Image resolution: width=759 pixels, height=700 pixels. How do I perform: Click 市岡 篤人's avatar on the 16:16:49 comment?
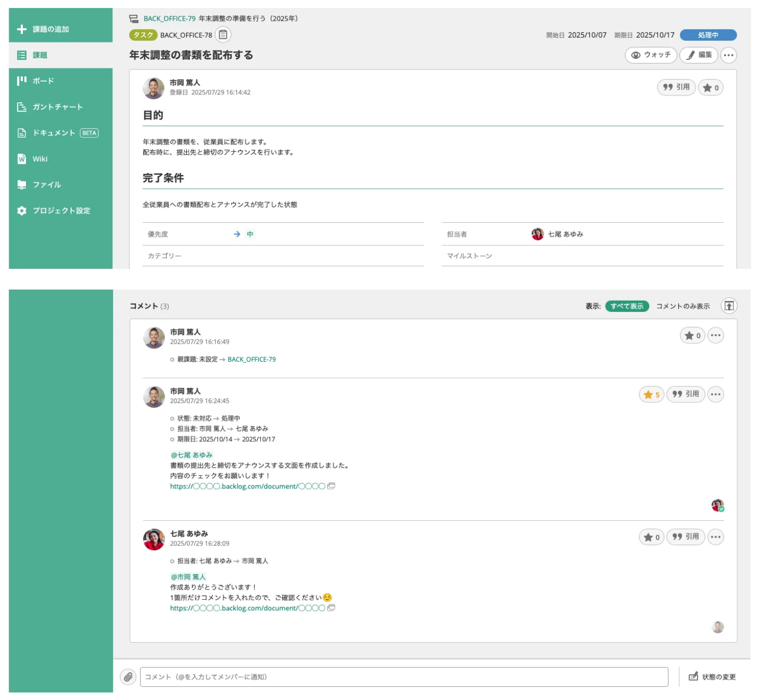[x=154, y=338]
